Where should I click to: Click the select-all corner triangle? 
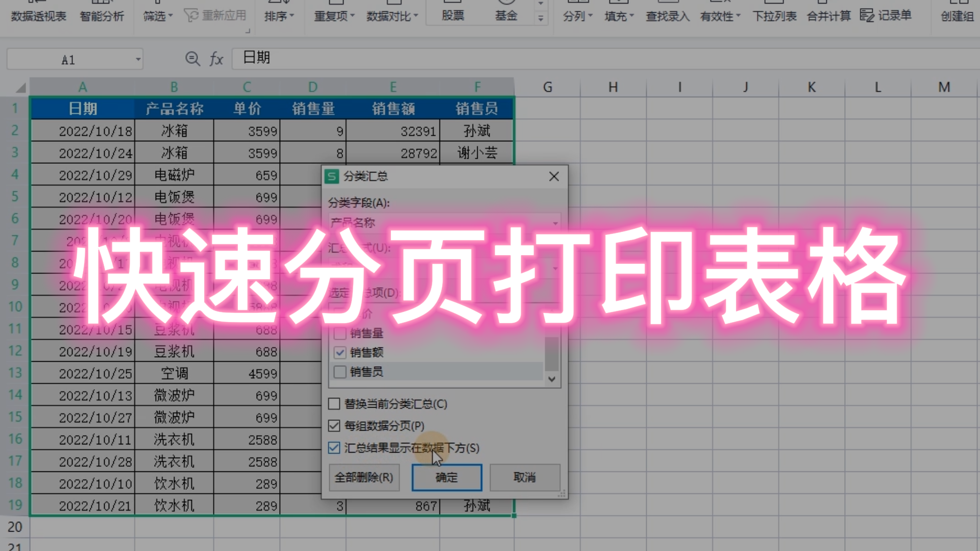click(x=20, y=88)
